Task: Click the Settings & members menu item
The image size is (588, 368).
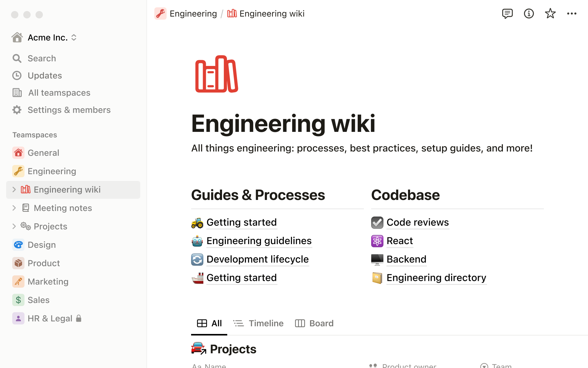Action: coord(69,109)
